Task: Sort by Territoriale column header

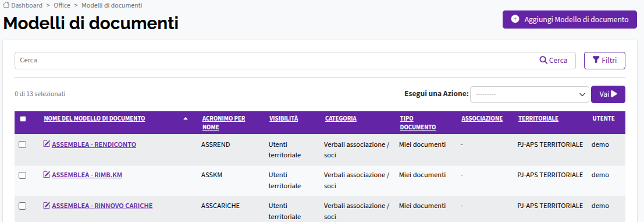Action: 539,118
